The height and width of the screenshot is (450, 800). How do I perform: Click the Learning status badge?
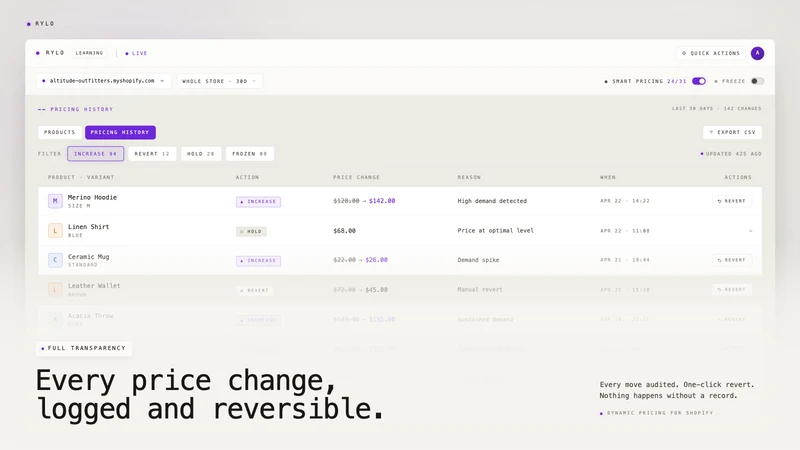click(89, 53)
